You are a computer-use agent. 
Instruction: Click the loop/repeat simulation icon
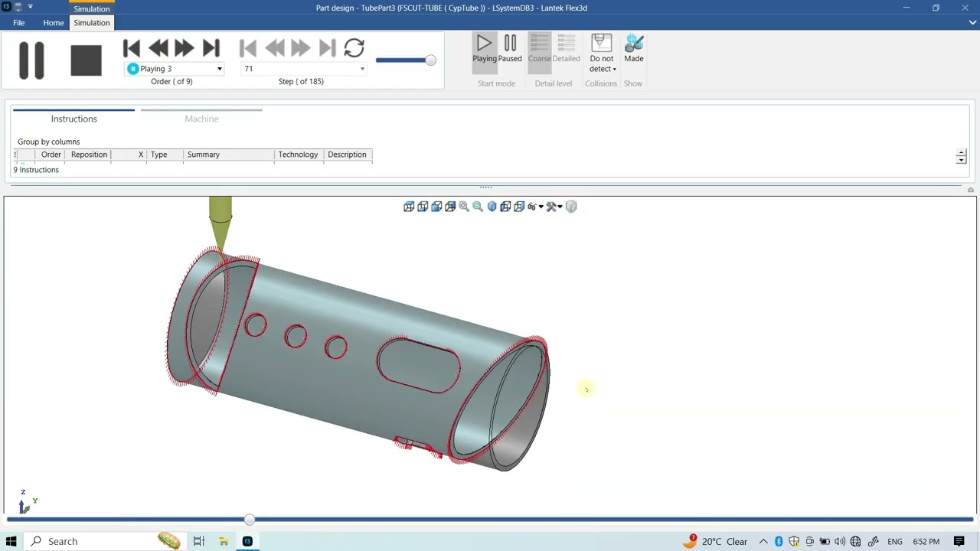click(354, 48)
